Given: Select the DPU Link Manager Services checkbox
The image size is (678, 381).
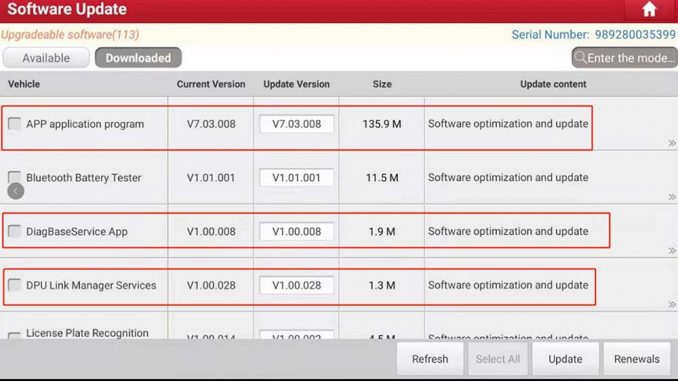Looking at the screenshot, I should point(14,285).
